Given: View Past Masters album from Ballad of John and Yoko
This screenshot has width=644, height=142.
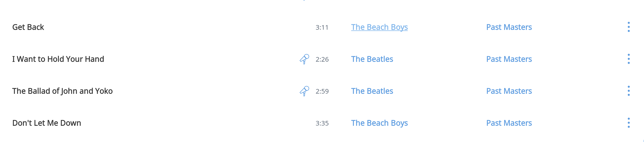Looking at the screenshot, I should [509, 91].
